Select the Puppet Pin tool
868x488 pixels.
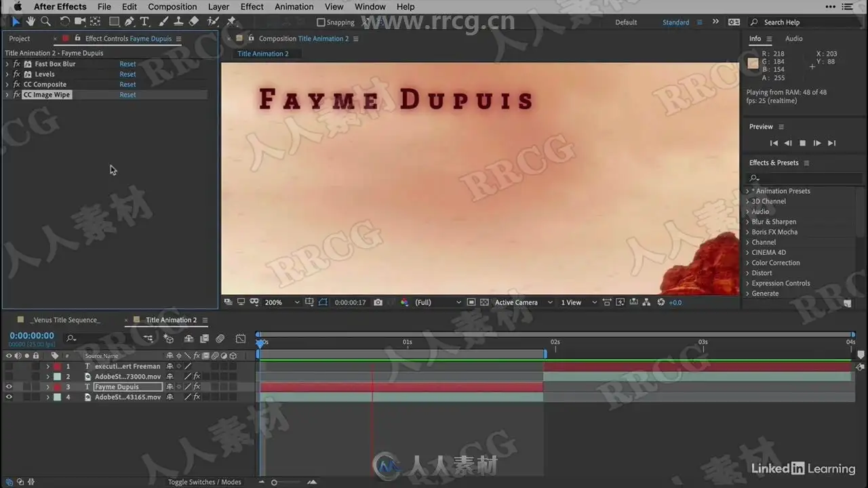231,22
